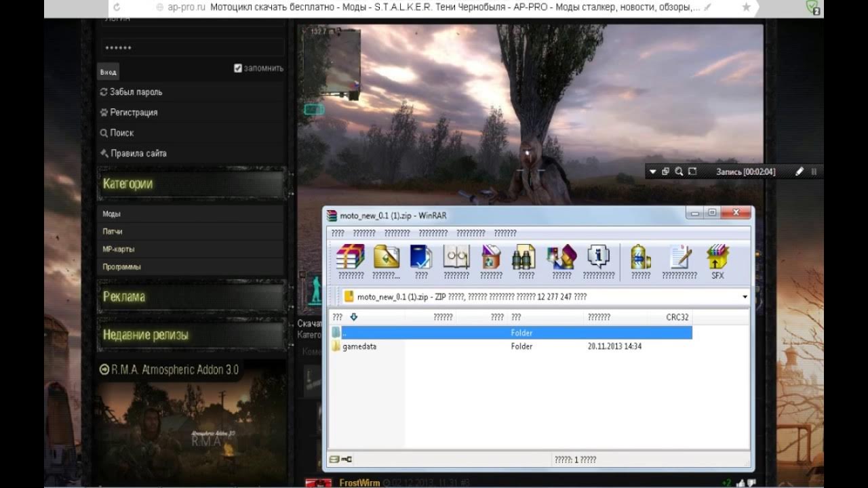Click the Comment notepad toolbar icon

(679, 258)
